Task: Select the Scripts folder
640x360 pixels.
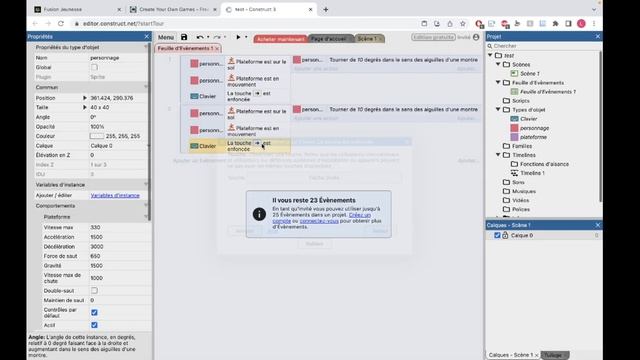Action: tap(521, 101)
